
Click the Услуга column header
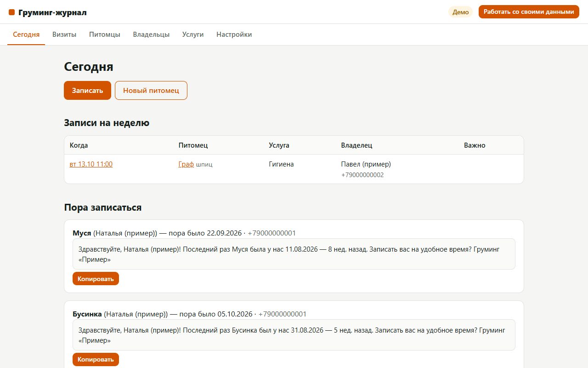tap(279, 145)
